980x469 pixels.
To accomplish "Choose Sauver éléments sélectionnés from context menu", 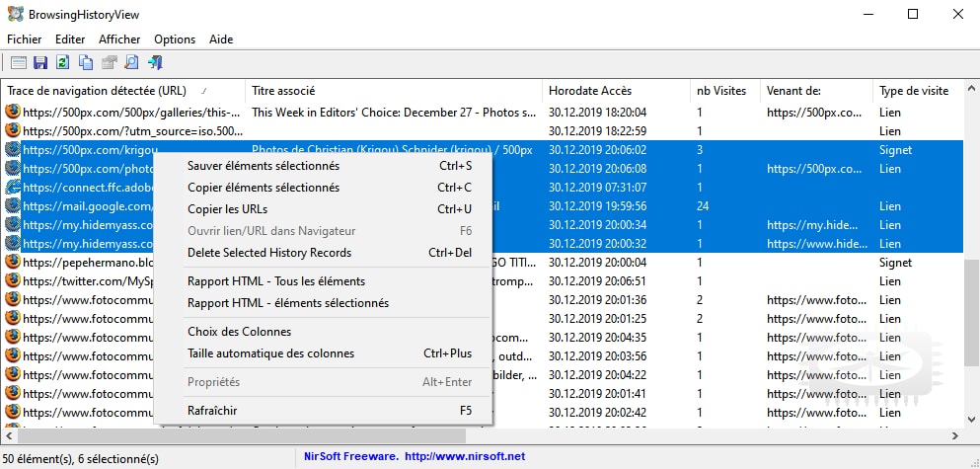I will [x=323, y=166].
